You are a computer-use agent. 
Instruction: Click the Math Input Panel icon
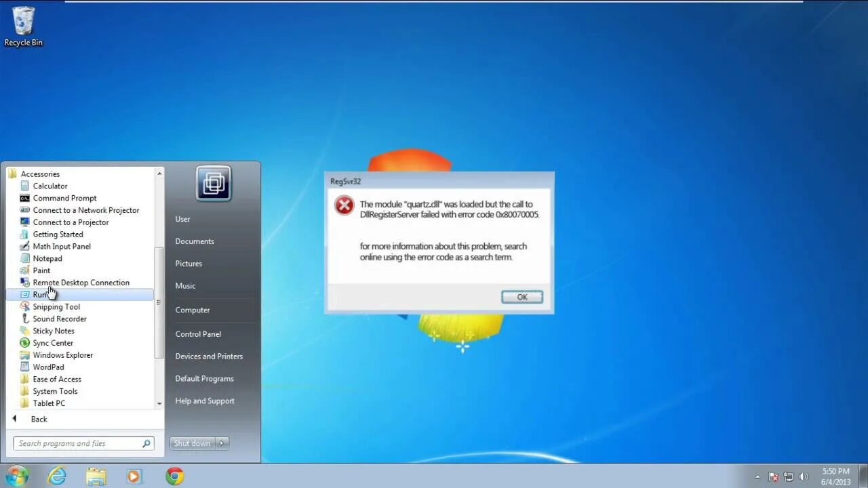25,246
